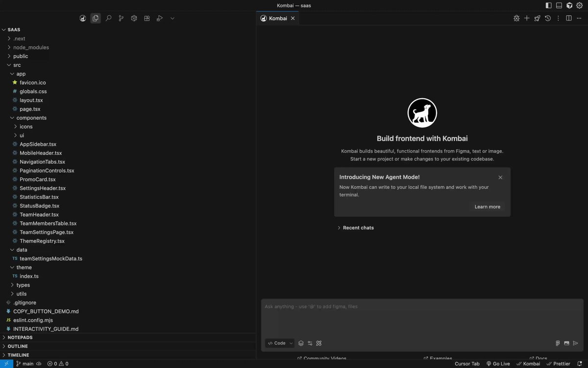This screenshot has width=588, height=368.
Task: Show more activity bar views chevron
Action: [x=172, y=18]
